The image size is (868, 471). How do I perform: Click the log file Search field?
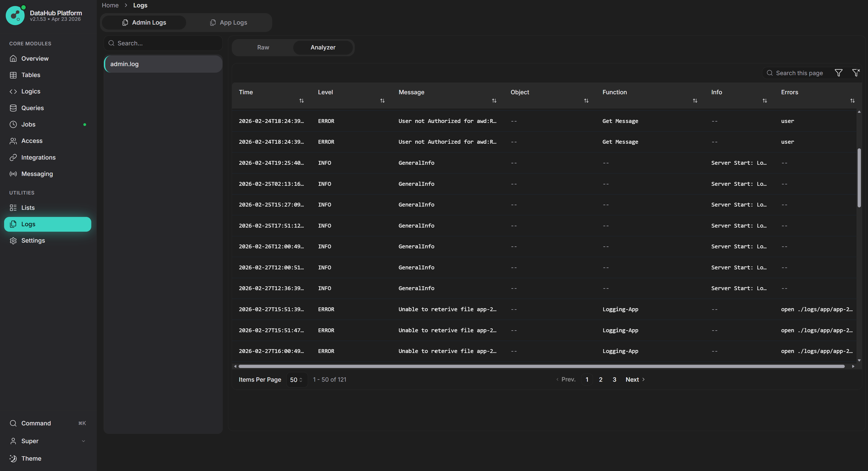[163, 43]
